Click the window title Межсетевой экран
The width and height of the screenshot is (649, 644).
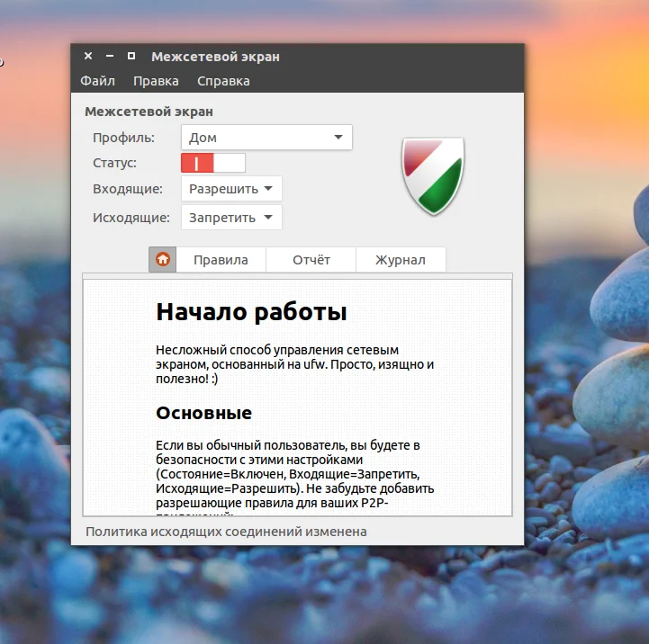[215, 57]
